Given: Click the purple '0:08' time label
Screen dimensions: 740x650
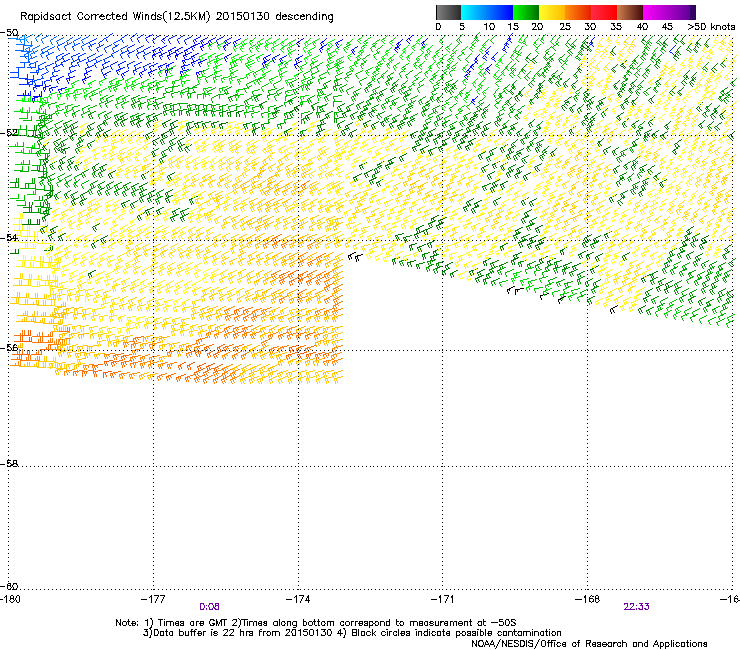Looking at the screenshot, I should coord(209,607).
